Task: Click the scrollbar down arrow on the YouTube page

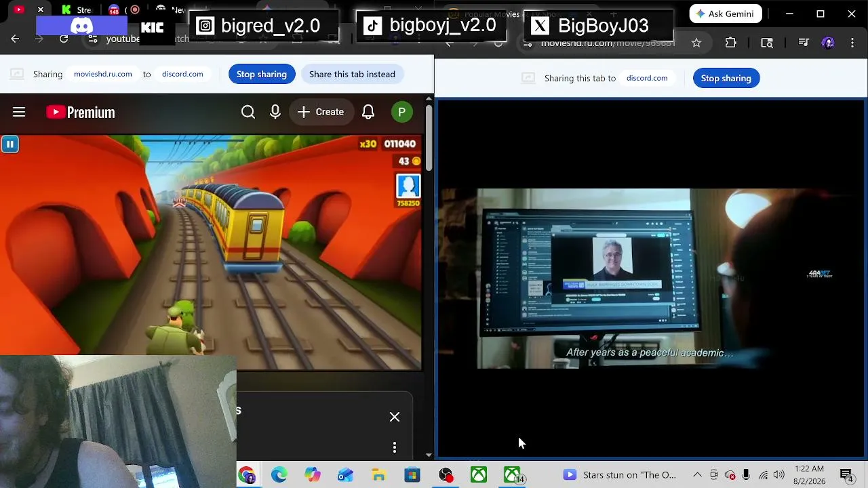Action: pyautogui.click(x=429, y=455)
